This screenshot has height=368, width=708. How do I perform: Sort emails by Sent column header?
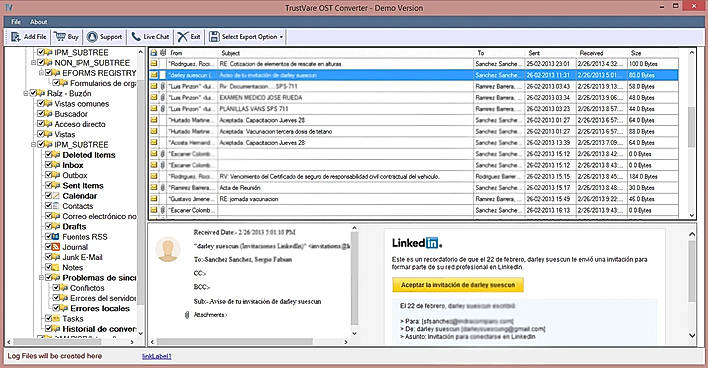(550, 53)
